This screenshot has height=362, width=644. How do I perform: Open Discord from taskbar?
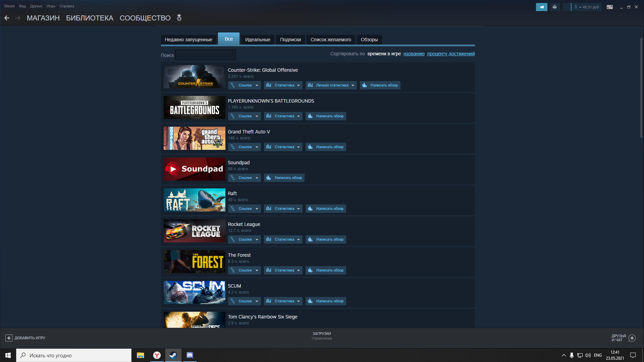190,355
